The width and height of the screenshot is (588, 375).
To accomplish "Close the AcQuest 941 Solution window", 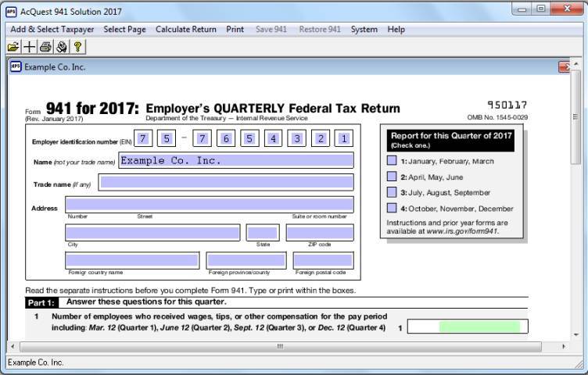I will click(567, 9).
